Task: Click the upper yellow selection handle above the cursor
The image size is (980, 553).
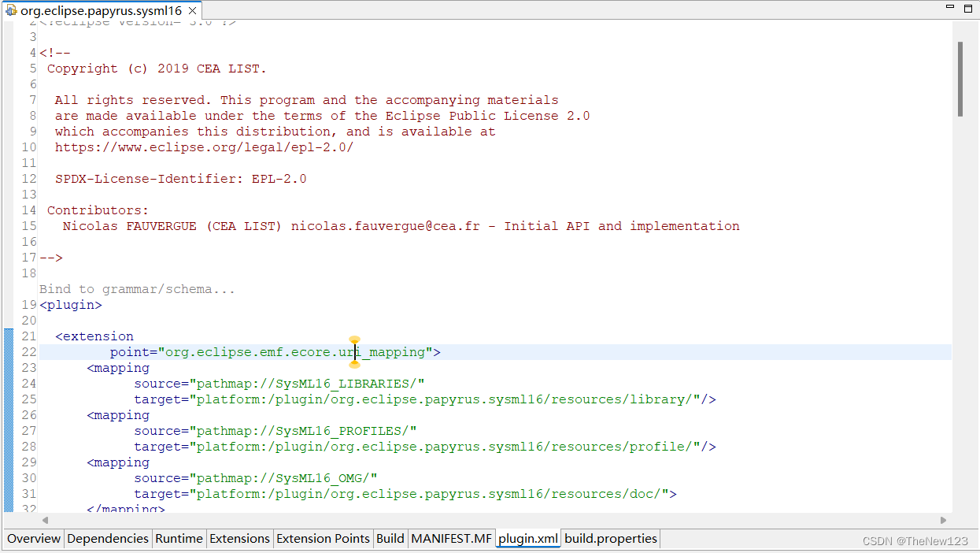Action: (354, 339)
